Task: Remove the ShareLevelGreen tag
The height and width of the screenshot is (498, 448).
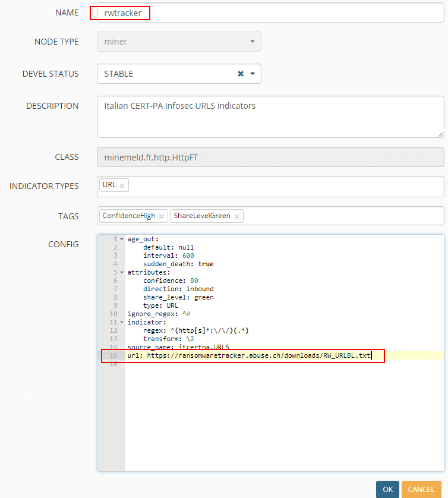Action: pyautogui.click(x=237, y=216)
